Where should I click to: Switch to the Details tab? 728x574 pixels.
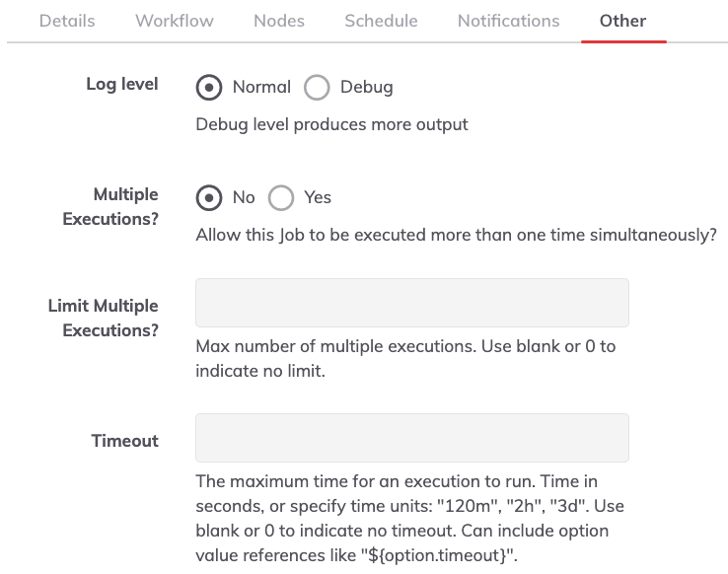coord(67,21)
